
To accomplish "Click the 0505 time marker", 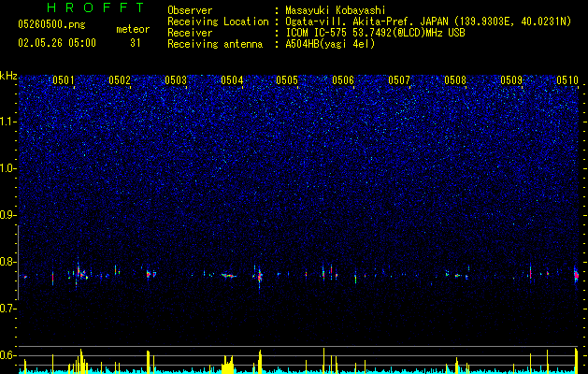I will click(x=287, y=80).
